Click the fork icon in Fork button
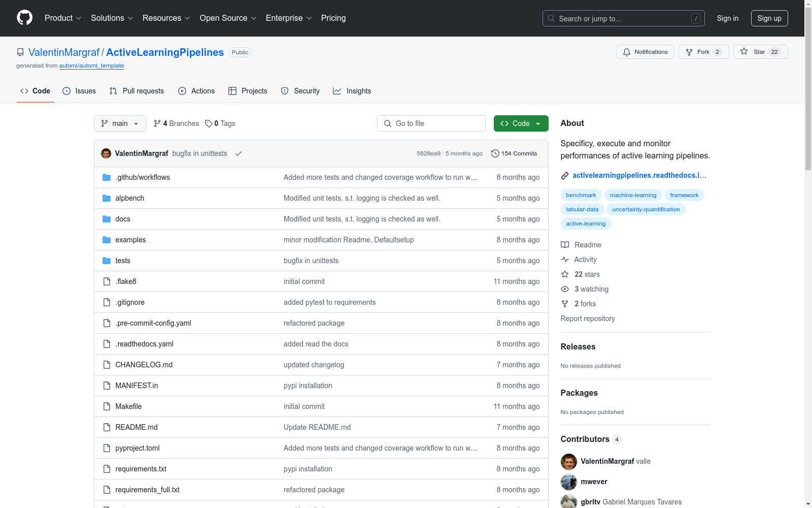Image resolution: width=812 pixels, height=508 pixels. 689,52
